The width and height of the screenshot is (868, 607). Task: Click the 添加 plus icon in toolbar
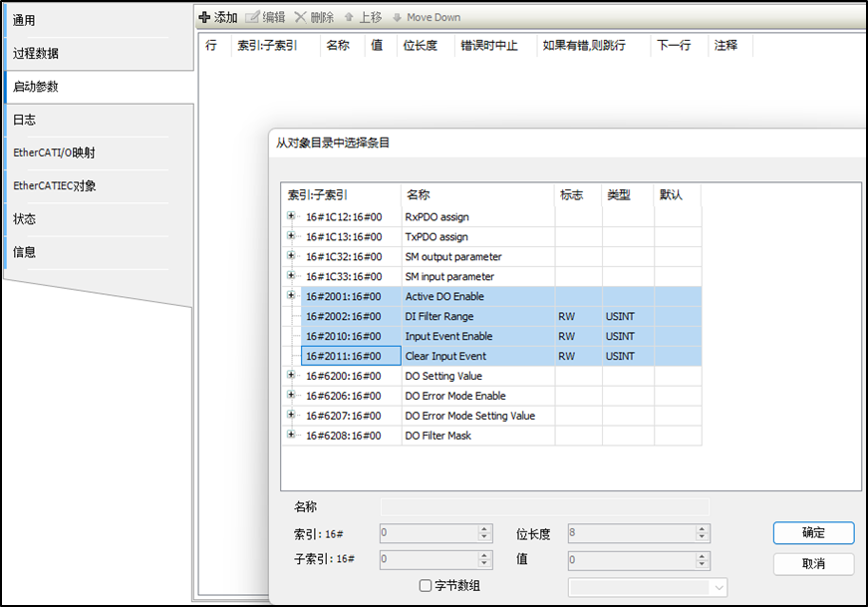pyautogui.click(x=204, y=17)
